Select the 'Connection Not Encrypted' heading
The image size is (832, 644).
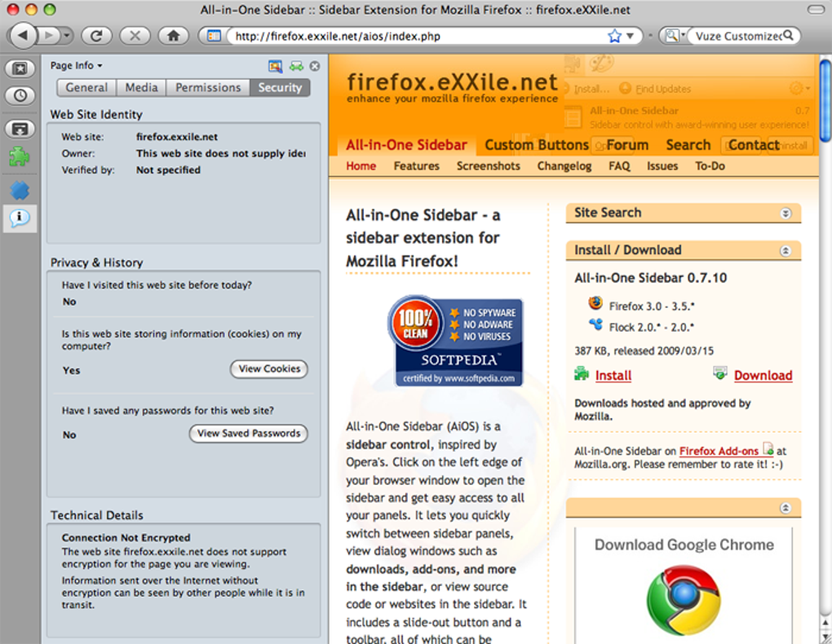[x=126, y=538]
